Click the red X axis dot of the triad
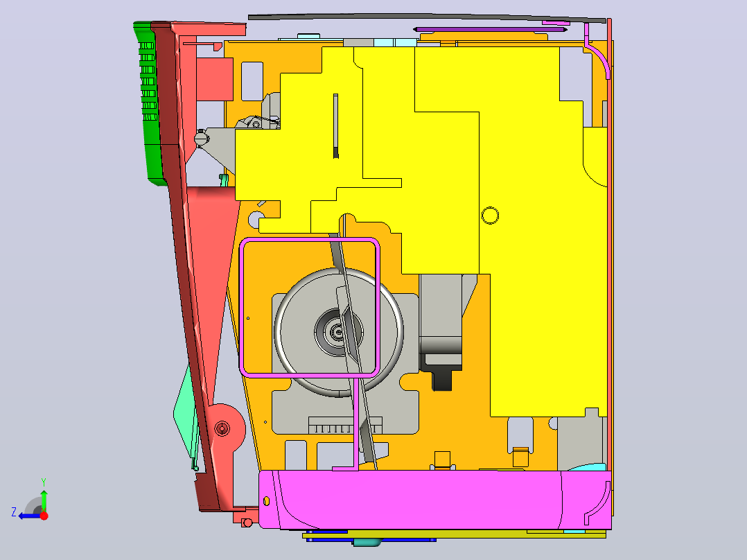747x560 pixels. [x=44, y=516]
